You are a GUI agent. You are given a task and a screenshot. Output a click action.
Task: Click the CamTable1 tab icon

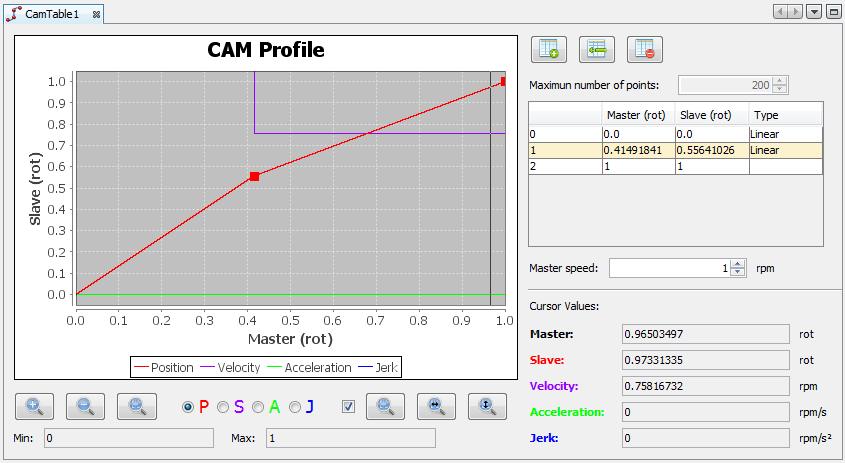[x=14, y=14]
